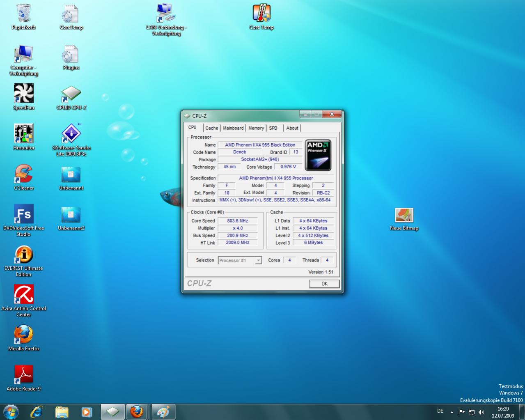Screen dimensions: 525x420
Task: Launch Windows Media Player from taskbar
Action: pyautogui.click(x=87, y=412)
